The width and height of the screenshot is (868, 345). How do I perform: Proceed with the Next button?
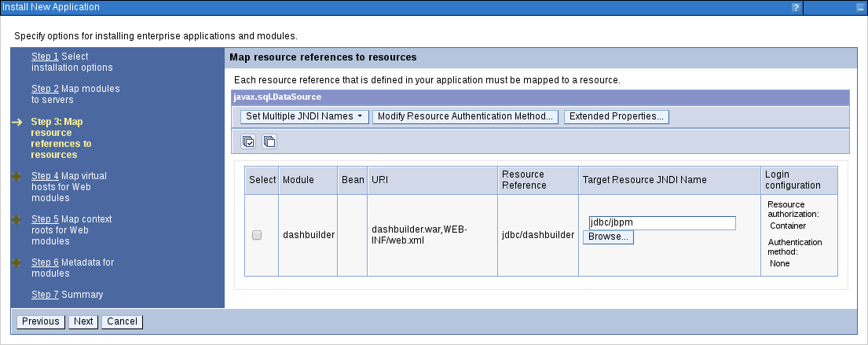coord(83,321)
